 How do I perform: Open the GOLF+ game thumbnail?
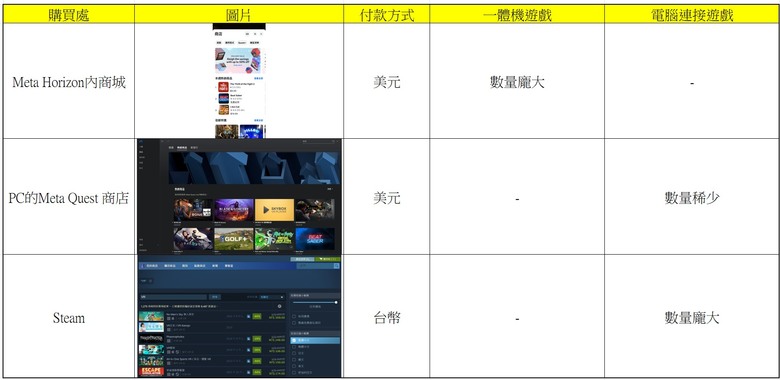(x=234, y=239)
